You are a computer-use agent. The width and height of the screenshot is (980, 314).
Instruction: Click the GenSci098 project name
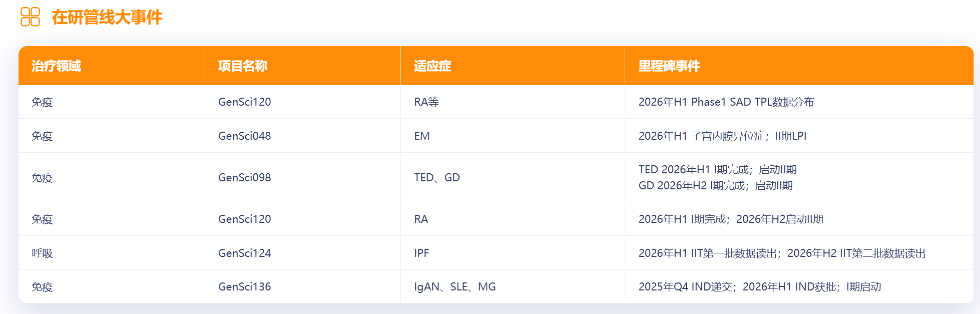click(x=244, y=178)
